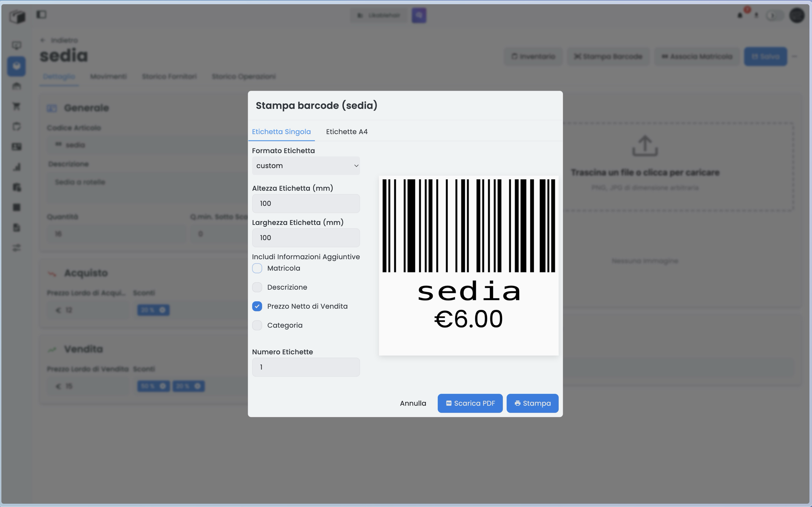Click the Numero Etichette input field
Screen dimensions: 812x507
(306, 367)
